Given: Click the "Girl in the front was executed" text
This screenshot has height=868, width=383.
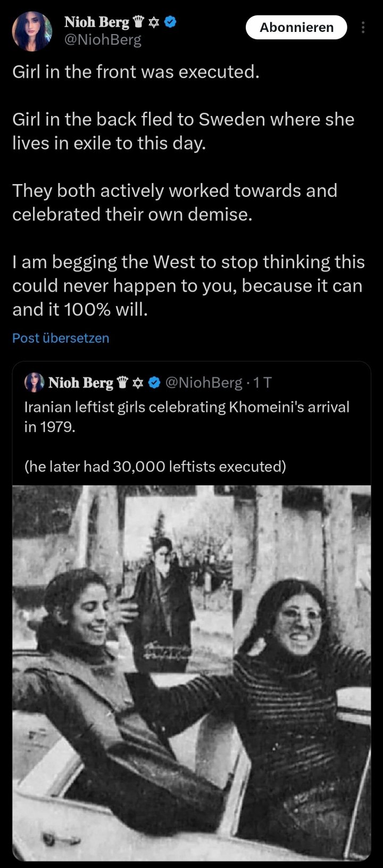Looking at the screenshot, I should point(136,72).
